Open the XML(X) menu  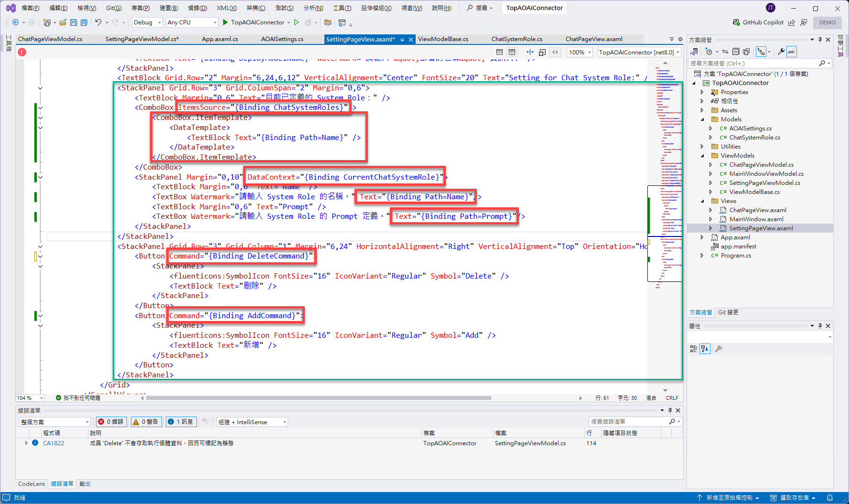click(x=226, y=8)
